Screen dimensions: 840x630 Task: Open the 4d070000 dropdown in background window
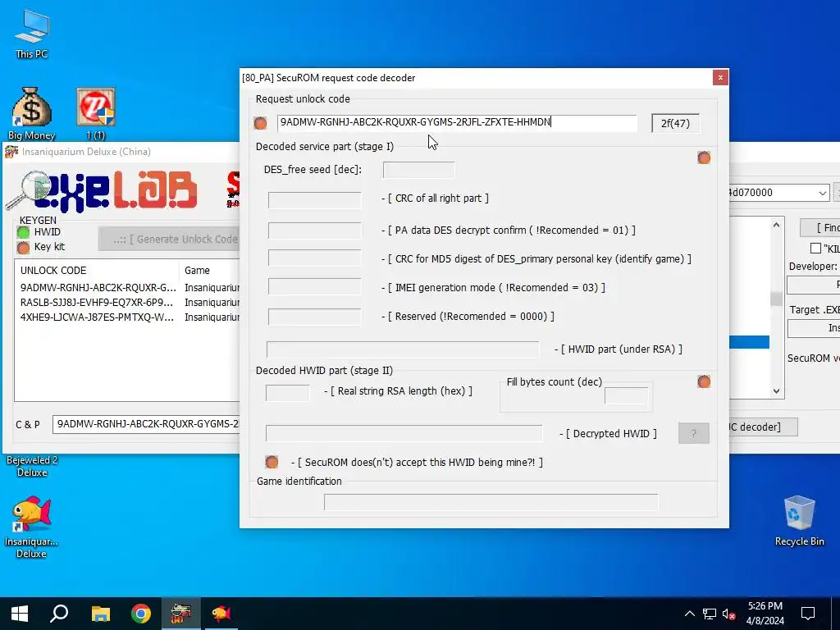[822, 193]
